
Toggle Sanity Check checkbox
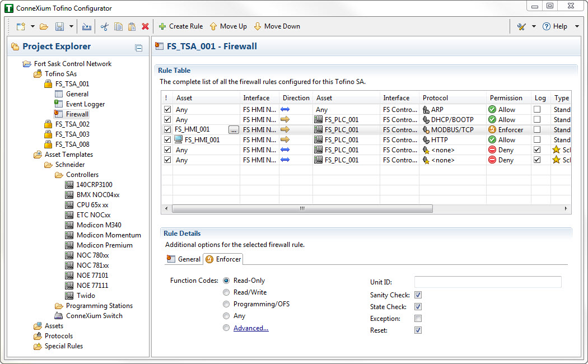418,295
